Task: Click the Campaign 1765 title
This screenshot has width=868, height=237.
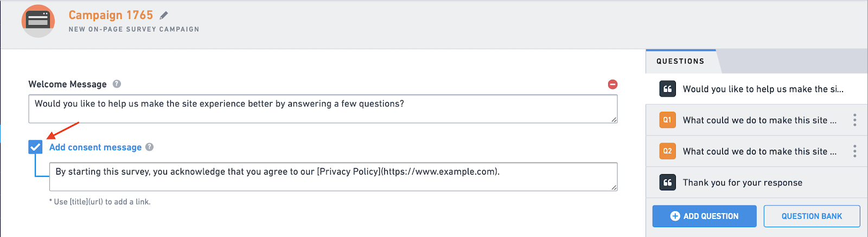Action: click(x=111, y=15)
